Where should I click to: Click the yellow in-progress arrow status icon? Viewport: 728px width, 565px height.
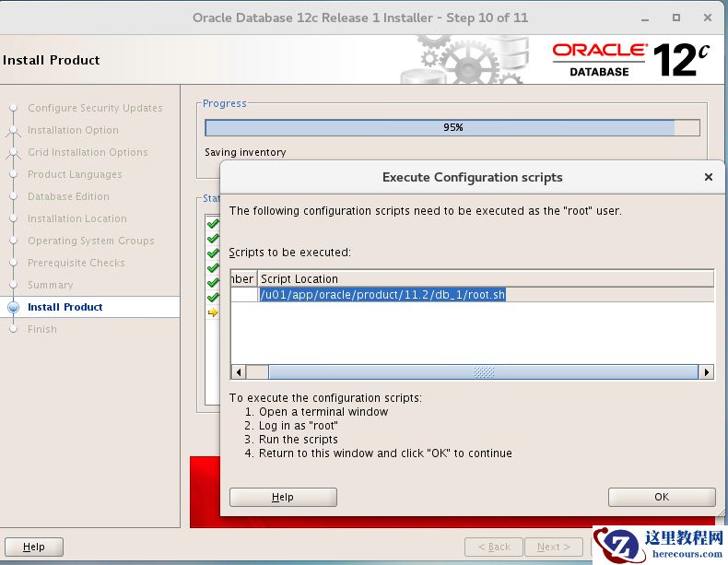pos(213,312)
